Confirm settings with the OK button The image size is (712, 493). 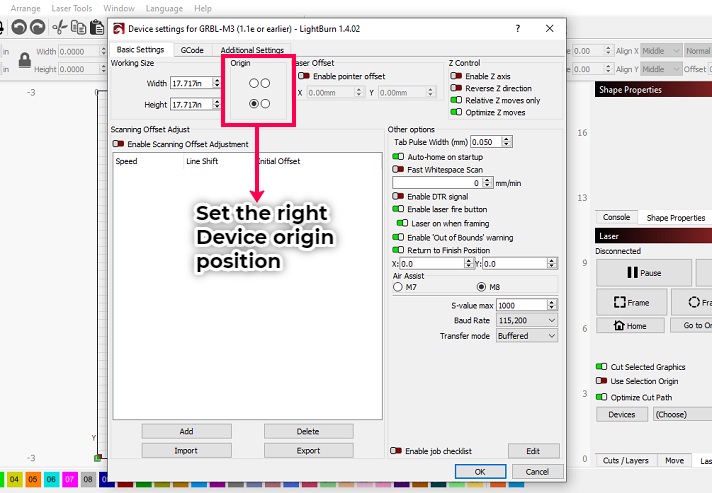point(480,472)
